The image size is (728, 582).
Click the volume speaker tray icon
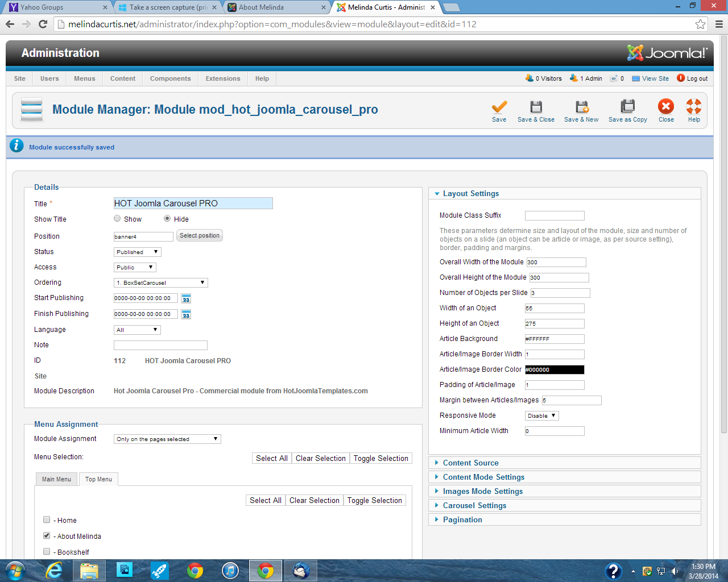point(675,571)
